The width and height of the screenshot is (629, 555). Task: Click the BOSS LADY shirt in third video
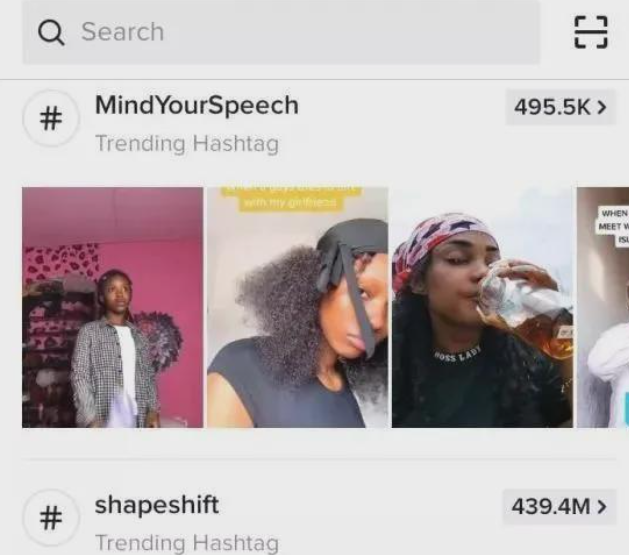coord(458,354)
